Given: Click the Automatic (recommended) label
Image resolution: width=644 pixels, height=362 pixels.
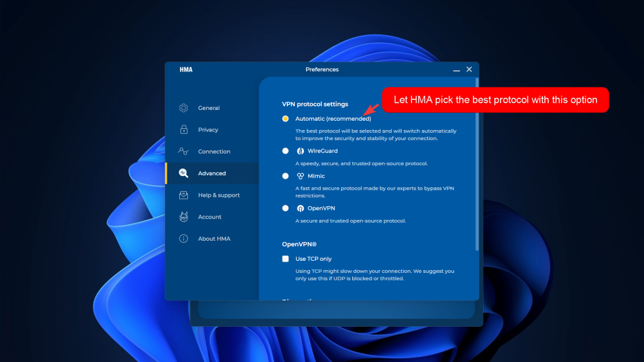Looking at the screenshot, I should (333, 119).
